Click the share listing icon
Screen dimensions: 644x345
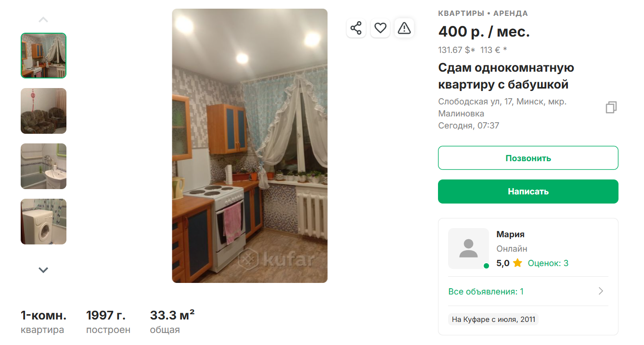pos(356,28)
